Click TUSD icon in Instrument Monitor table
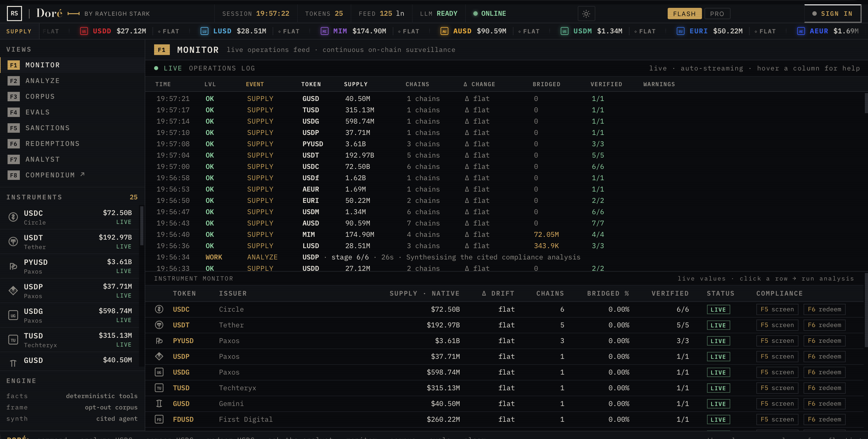868x439 pixels. pyautogui.click(x=159, y=388)
